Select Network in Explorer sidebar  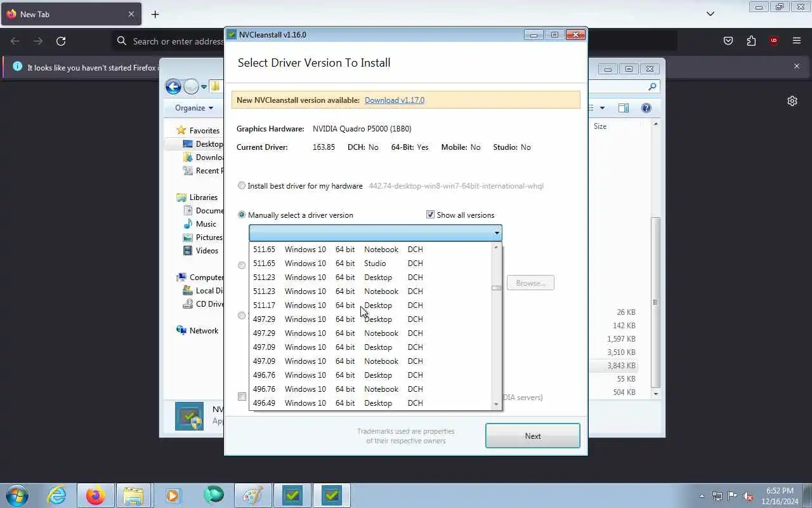204,331
